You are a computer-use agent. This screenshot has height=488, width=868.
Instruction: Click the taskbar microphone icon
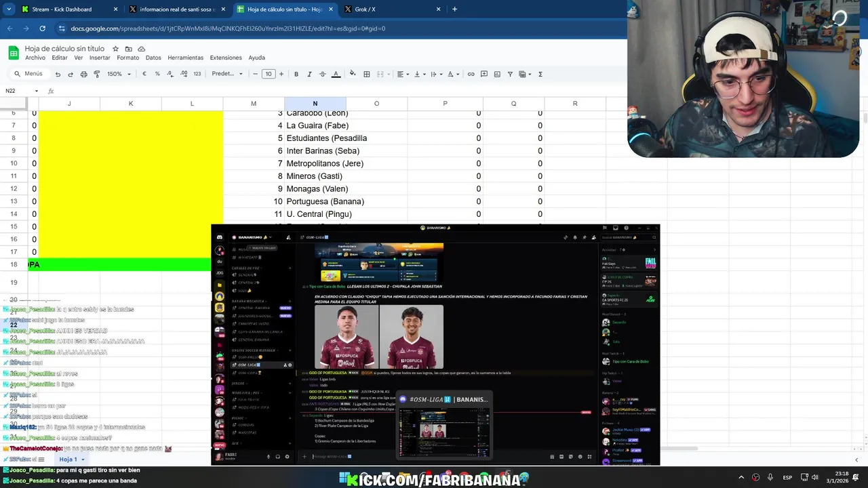coord(770,477)
